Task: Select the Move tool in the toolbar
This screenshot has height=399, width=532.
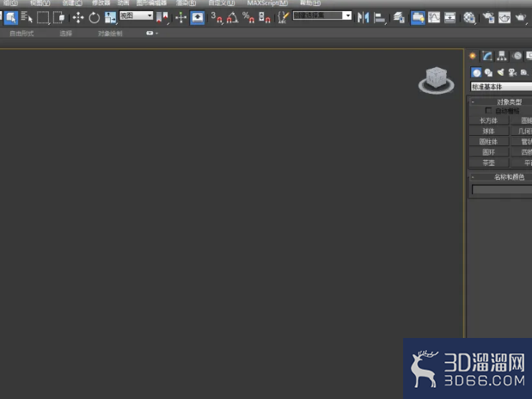Action: 78,17
